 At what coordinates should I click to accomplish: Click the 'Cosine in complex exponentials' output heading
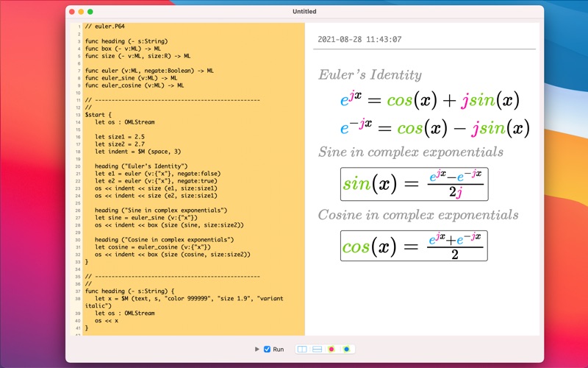click(x=418, y=215)
